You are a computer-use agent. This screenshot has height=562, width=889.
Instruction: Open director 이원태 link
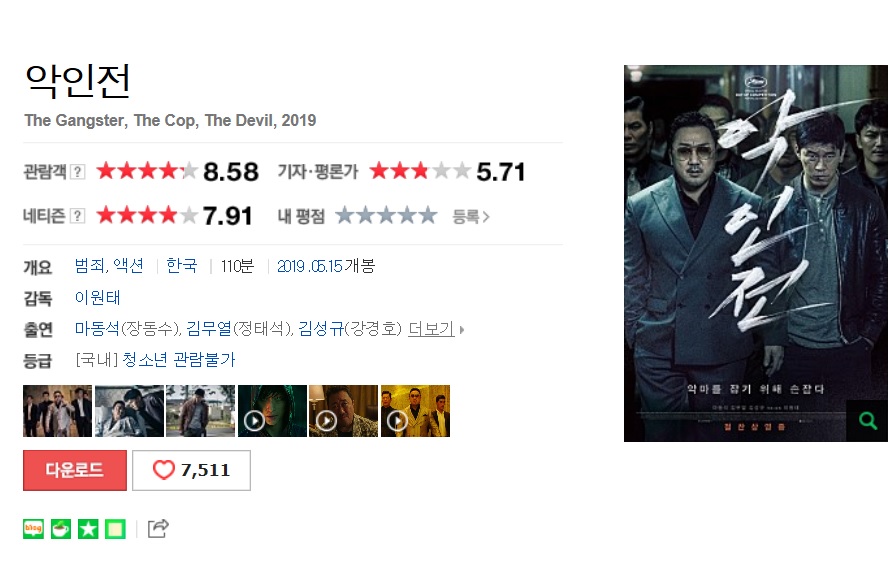[x=98, y=298]
